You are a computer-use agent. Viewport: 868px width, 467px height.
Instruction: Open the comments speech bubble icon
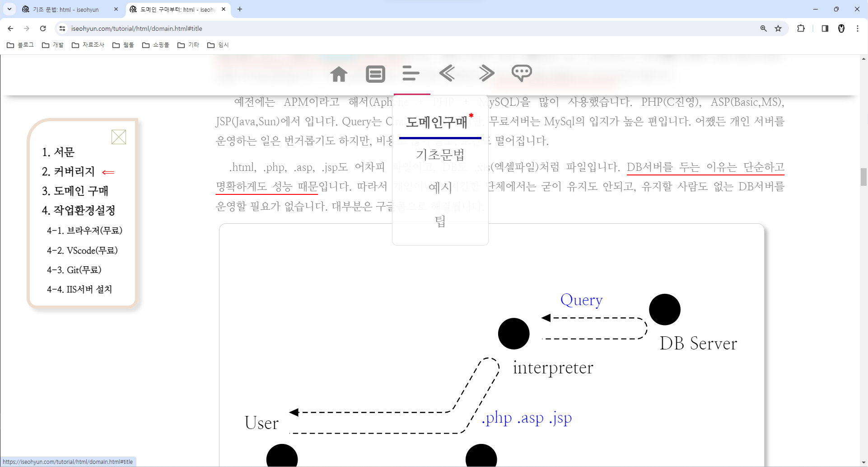click(x=522, y=73)
